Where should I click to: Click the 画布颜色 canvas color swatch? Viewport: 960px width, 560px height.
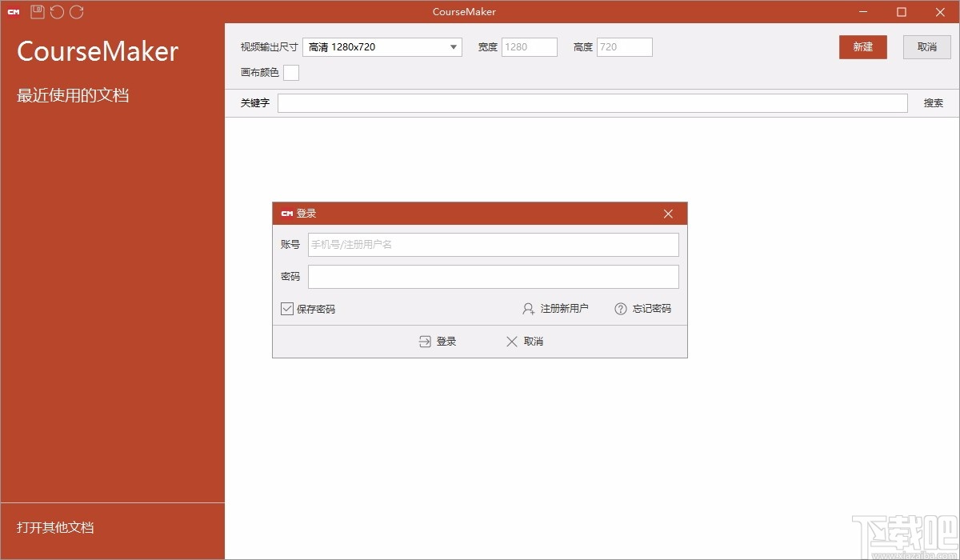(x=291, y=72)
